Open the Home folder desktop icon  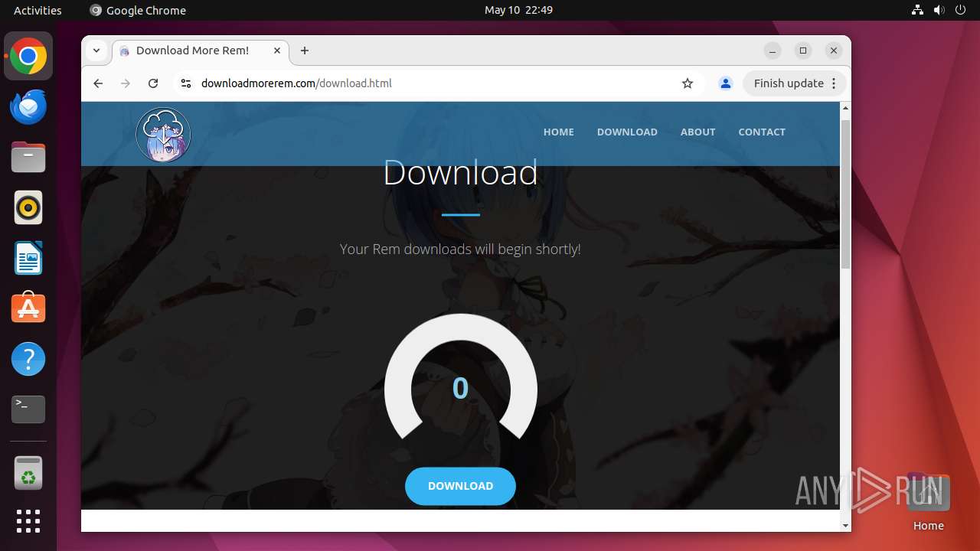928,503
